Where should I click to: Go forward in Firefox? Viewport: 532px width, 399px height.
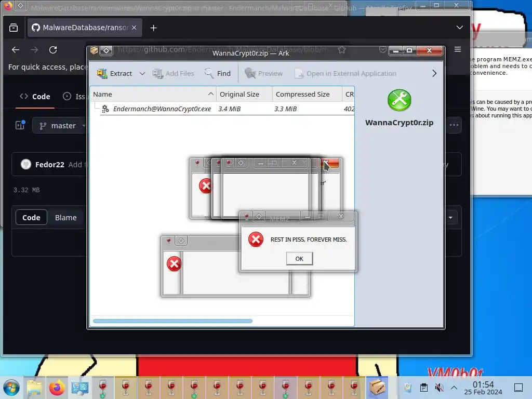click(x=34, y=49)
